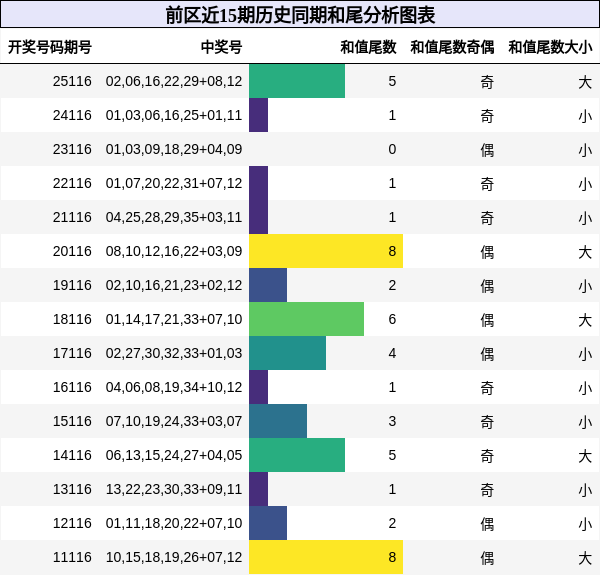
Task: Click issue number 11116
Action: (x=72, y=557)
